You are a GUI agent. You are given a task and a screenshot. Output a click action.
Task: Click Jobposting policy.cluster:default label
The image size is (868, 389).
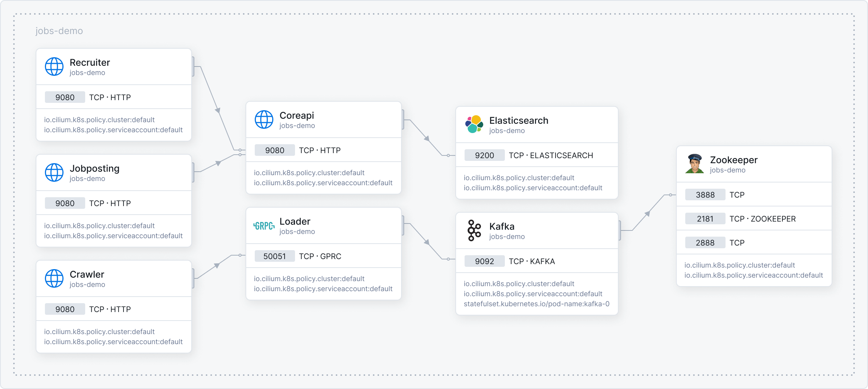99,226
